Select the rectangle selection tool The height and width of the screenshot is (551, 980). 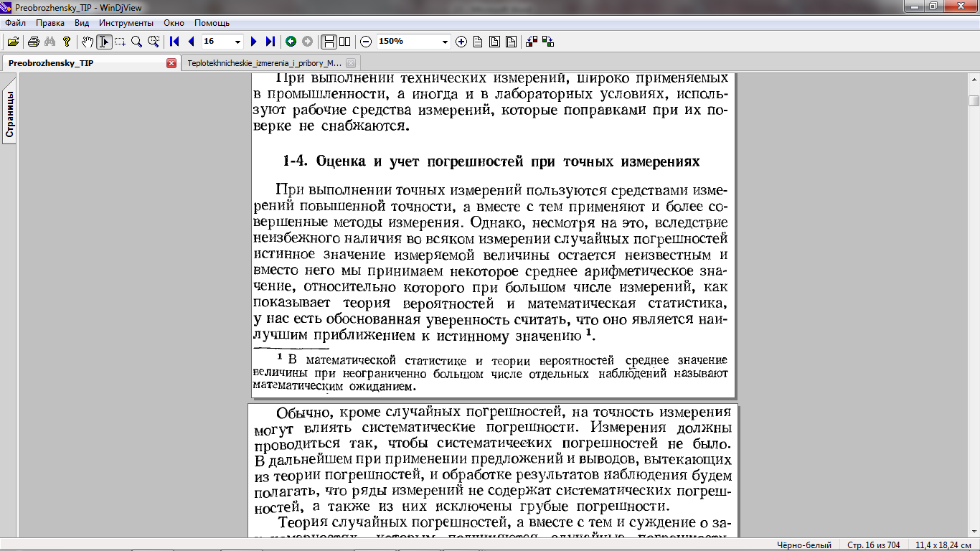120,42
